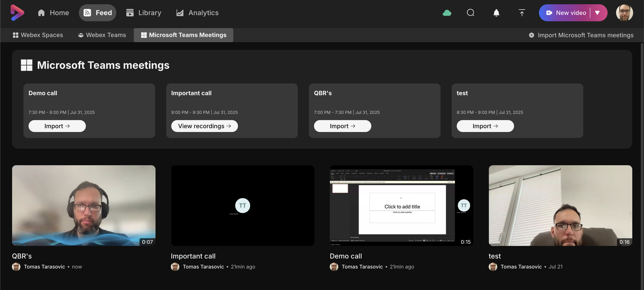Viewport: 644px width, 290px height.
Task: Expand the New video dropdown arrow
Action: (x=597, y=13)
